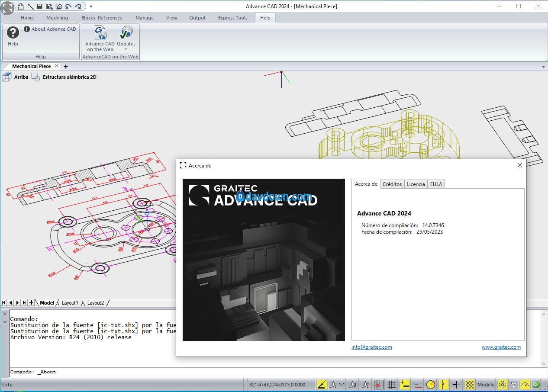Click the coordinates readout in status bar
548x392 pixels.
coord(277,384)
